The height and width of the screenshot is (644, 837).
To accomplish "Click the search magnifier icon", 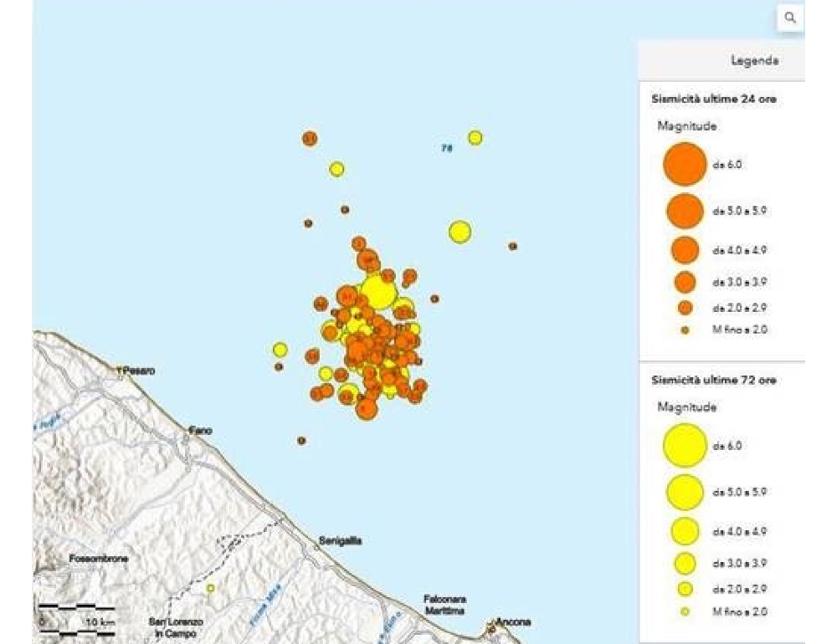I will (x=790, y=18).
